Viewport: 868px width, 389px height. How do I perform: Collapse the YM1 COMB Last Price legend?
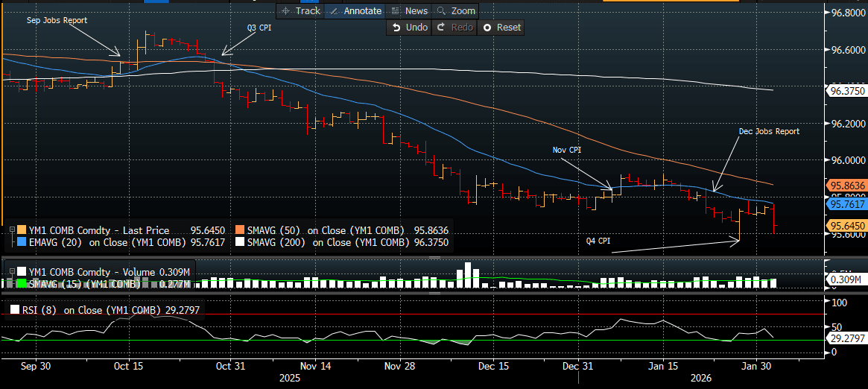click(11, 230)
